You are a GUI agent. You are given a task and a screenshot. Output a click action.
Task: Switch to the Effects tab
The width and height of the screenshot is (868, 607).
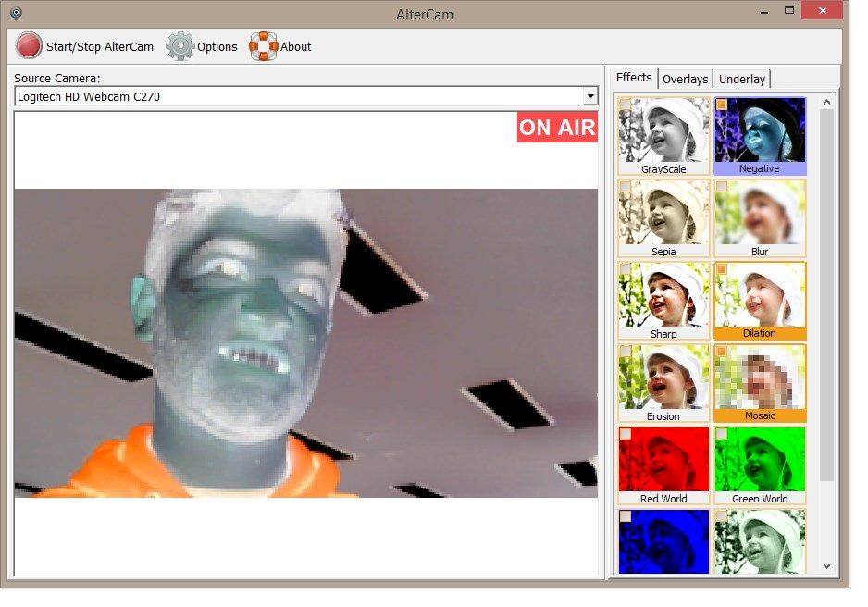point(634,78)
